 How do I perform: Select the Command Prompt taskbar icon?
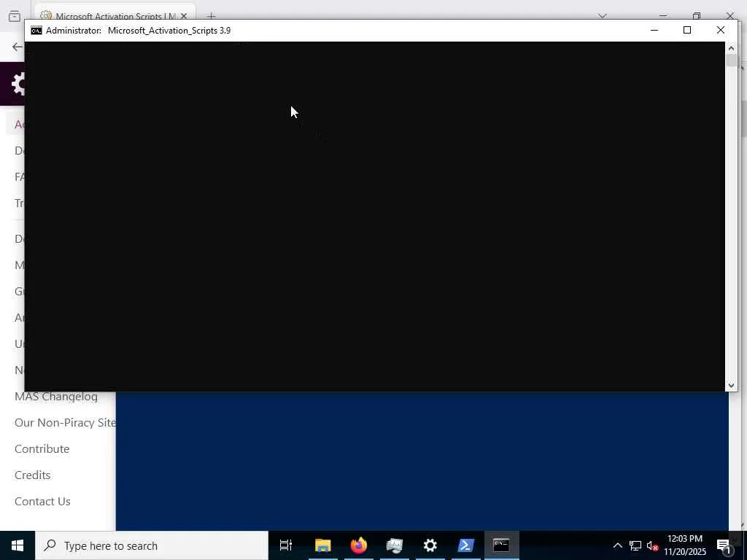click(x=502, y=545)
